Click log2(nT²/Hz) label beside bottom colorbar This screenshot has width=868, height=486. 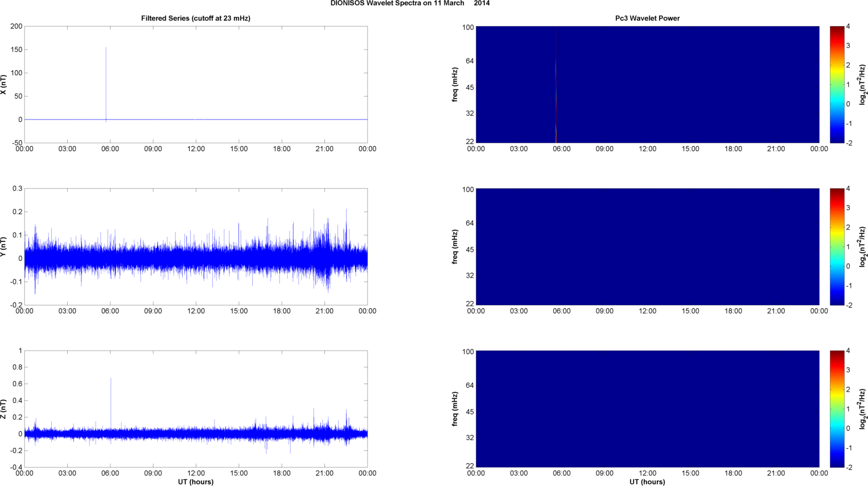pos(863,409)
